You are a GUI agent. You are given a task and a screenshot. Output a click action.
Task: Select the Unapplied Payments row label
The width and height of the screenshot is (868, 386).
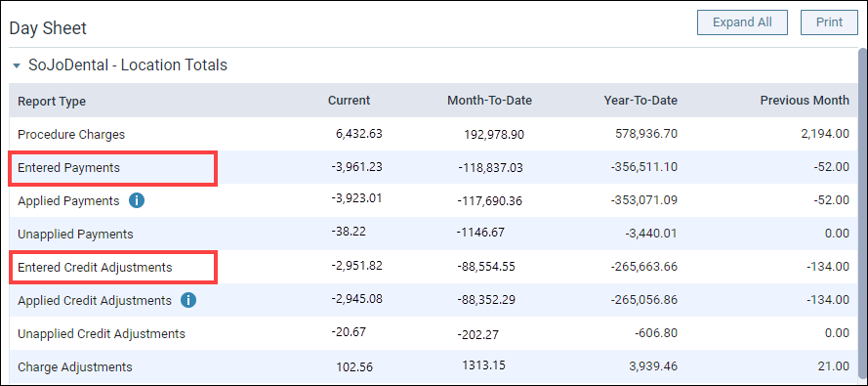pos(75,234)
